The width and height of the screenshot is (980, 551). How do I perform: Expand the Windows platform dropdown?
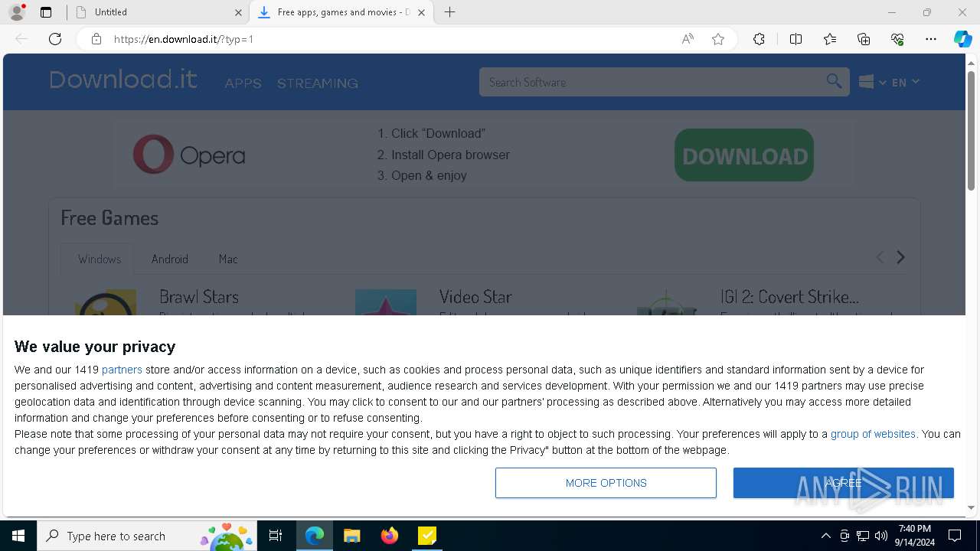tap(872, 82)
